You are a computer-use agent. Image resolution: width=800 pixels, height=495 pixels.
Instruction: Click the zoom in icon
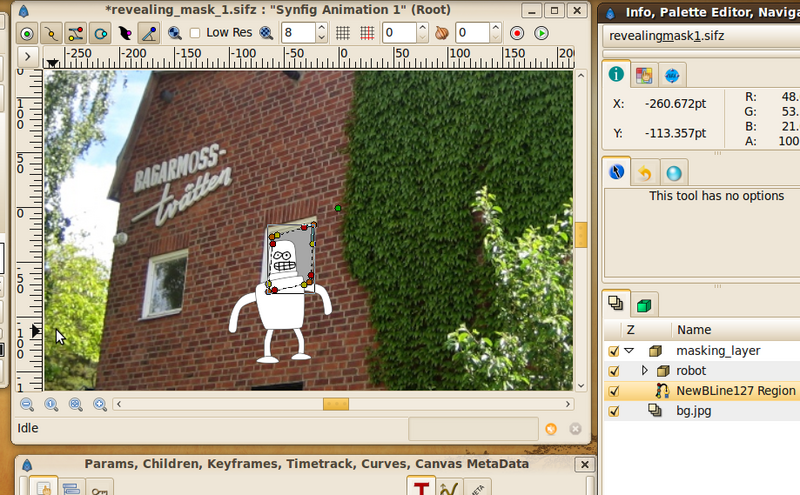[x=100, y=405]
